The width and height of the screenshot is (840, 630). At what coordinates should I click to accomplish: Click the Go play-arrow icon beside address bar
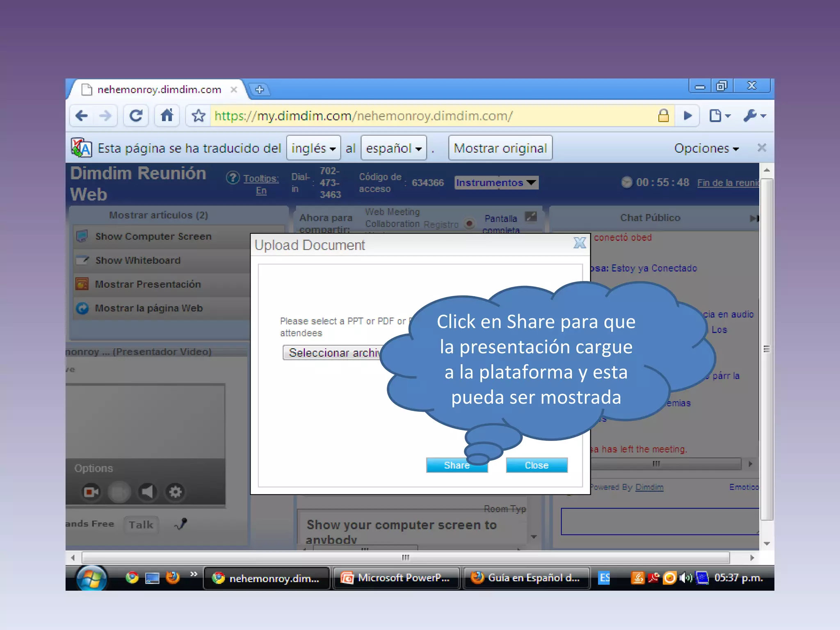click(x=688, y=116)
